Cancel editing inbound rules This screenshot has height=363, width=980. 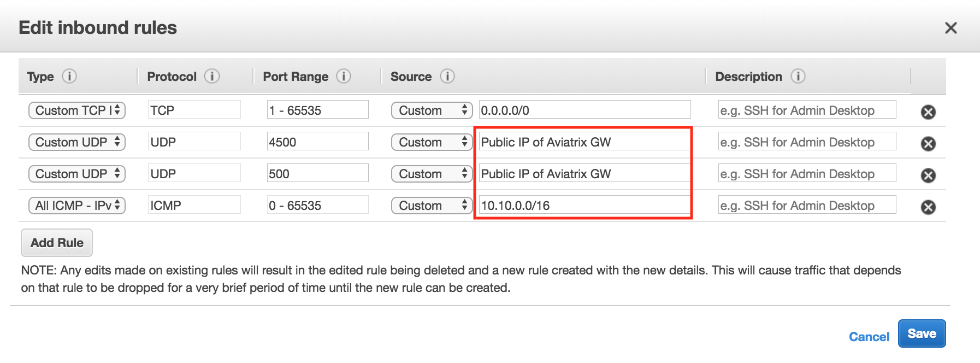tap(869, 337)
